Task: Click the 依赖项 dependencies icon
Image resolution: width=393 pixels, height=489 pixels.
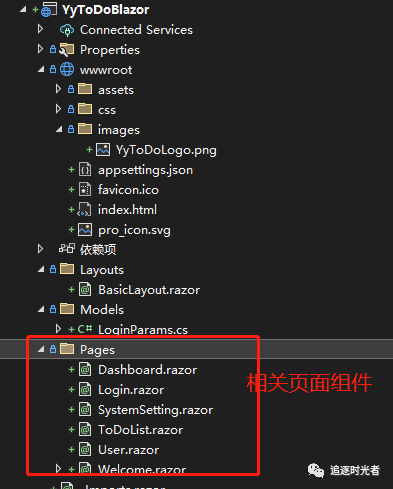Action: [x=67, y=249]
